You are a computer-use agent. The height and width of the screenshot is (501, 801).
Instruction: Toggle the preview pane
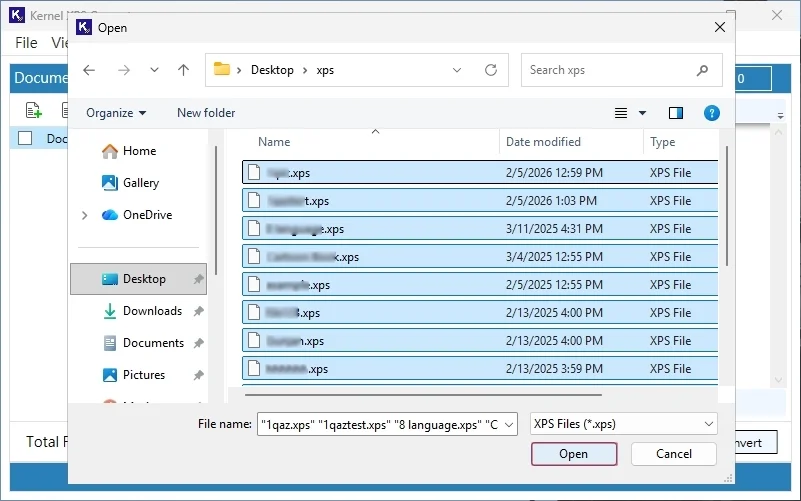tap(676, 113)
